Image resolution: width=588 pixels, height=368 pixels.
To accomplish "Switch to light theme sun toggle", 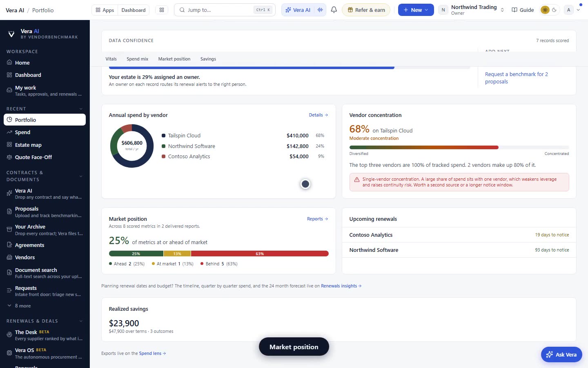I will point(545,10).
